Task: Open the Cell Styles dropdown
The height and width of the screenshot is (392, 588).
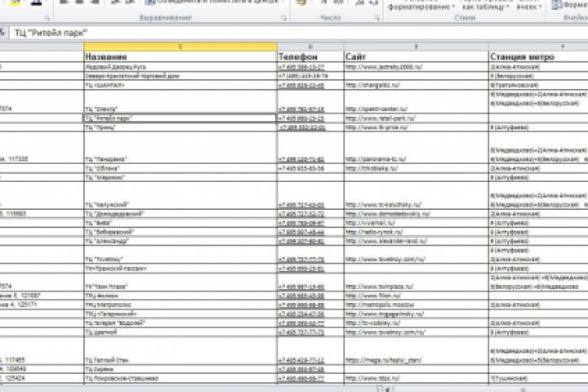Action: tap(529, 5)
